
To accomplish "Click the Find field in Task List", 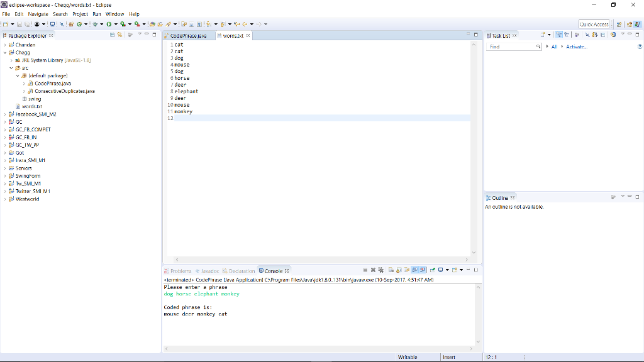I will click(x=514, y=47).
